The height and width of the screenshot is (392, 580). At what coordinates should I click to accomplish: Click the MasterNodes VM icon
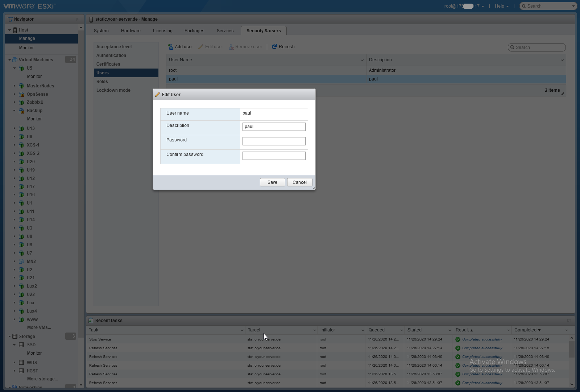click(21, 86)
